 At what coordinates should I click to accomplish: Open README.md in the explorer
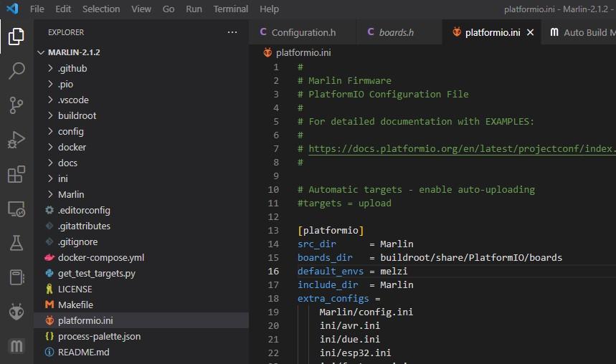[x=83, y=352]
